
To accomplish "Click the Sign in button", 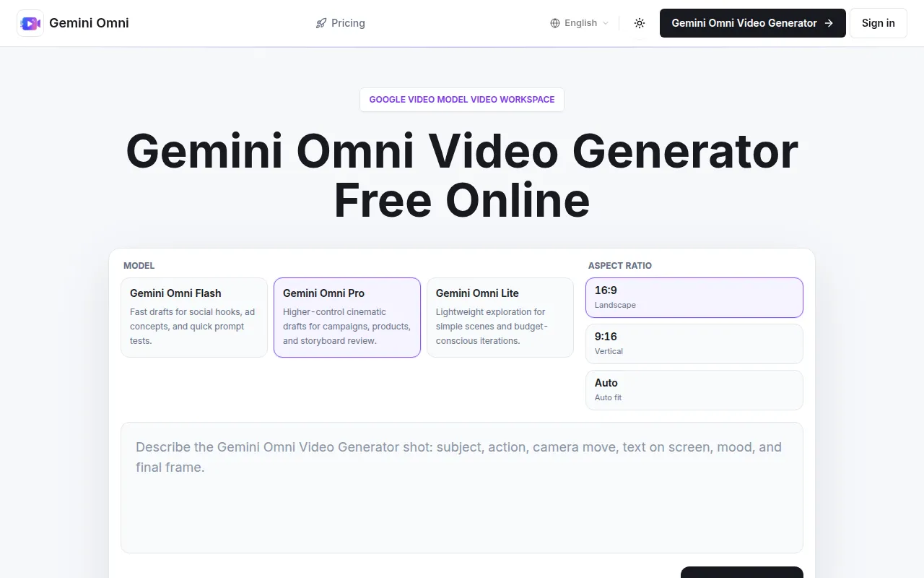I will click(879, 23).
